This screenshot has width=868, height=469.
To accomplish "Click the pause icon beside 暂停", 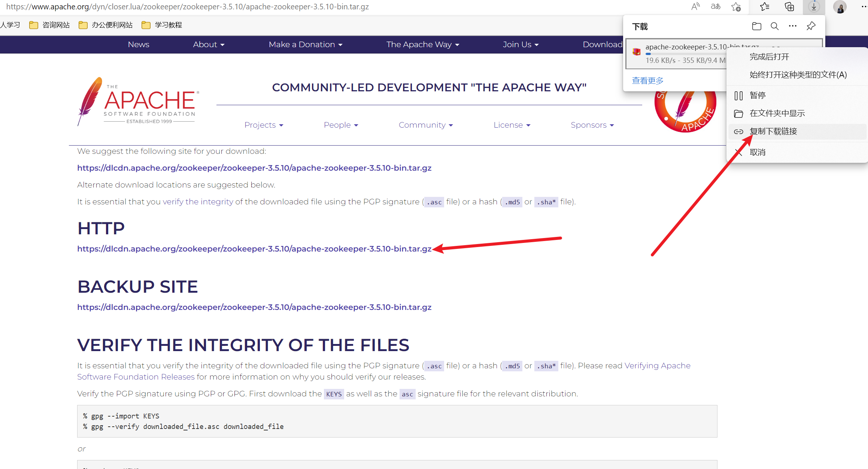I will tap(738, 96).
